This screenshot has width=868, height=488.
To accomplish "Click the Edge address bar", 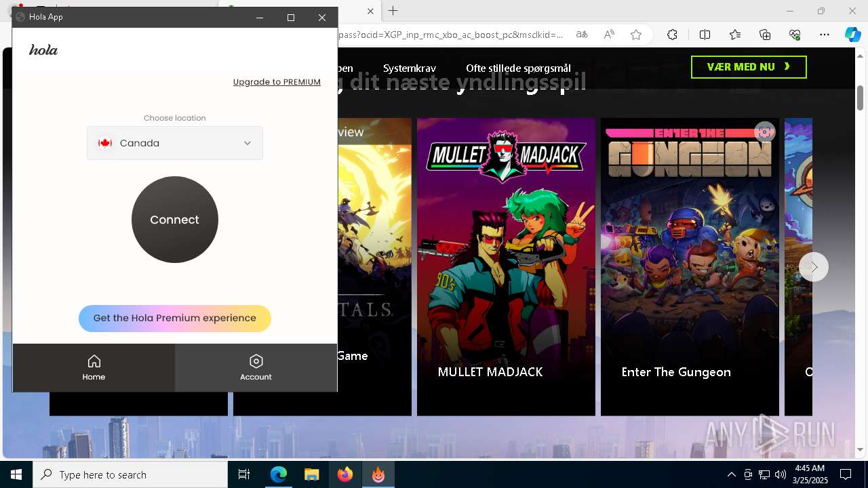I will 450,35.
